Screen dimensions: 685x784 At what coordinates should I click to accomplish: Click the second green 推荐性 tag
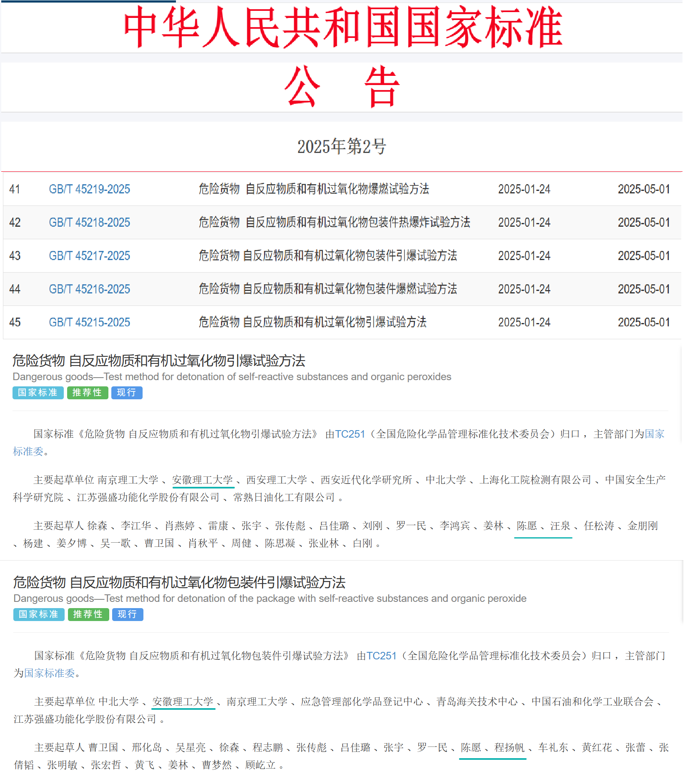[88, 614]
